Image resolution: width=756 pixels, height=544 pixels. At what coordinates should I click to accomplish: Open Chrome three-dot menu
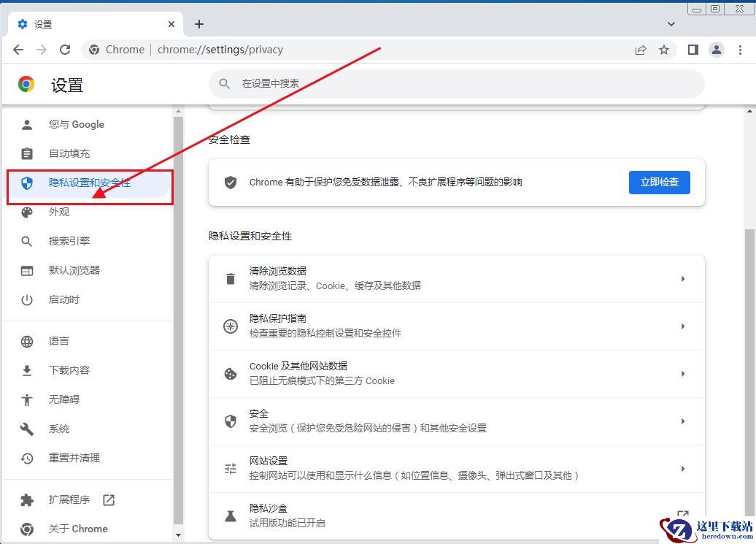[740, 50]
